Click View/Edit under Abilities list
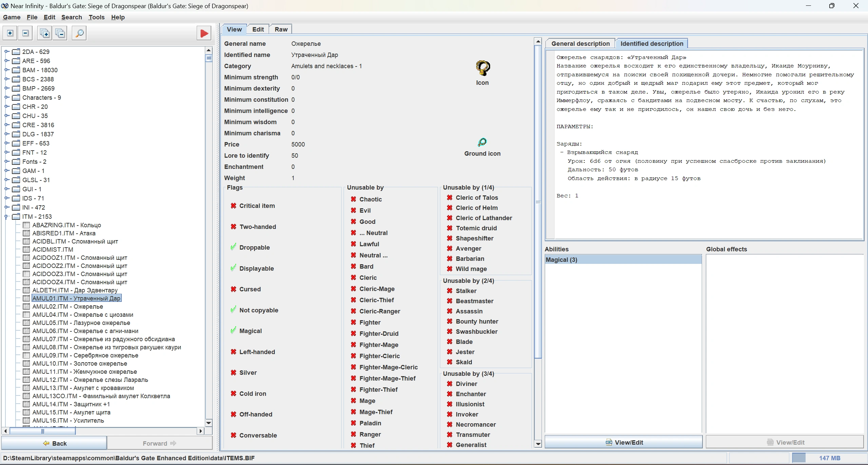868x465 pixels. (x=623, y=442)
